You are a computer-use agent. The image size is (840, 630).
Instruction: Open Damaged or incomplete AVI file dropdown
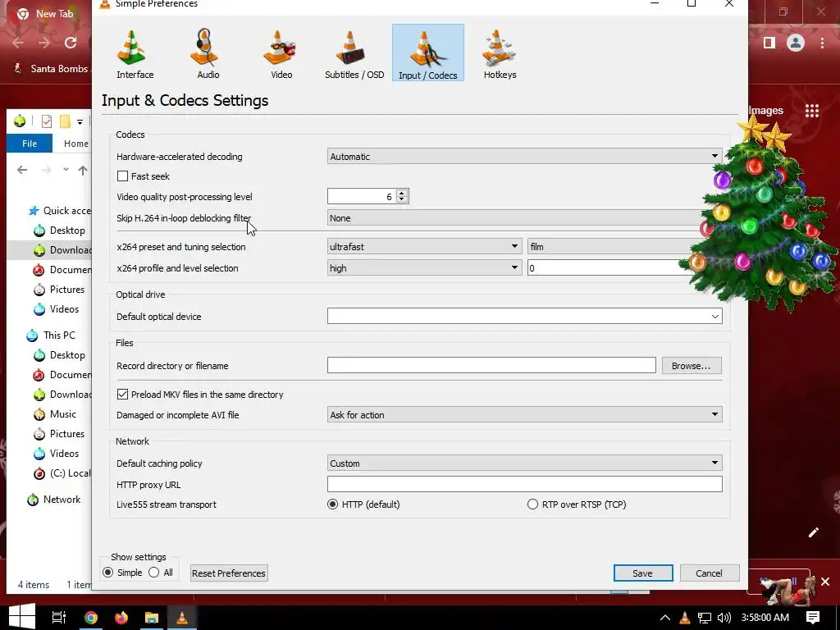524,414
